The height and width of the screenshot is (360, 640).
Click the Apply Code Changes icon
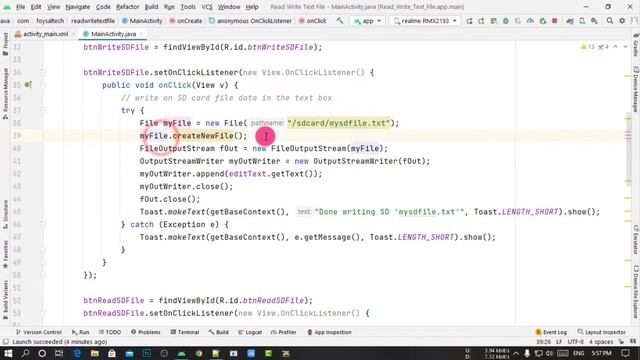point(493,21)
